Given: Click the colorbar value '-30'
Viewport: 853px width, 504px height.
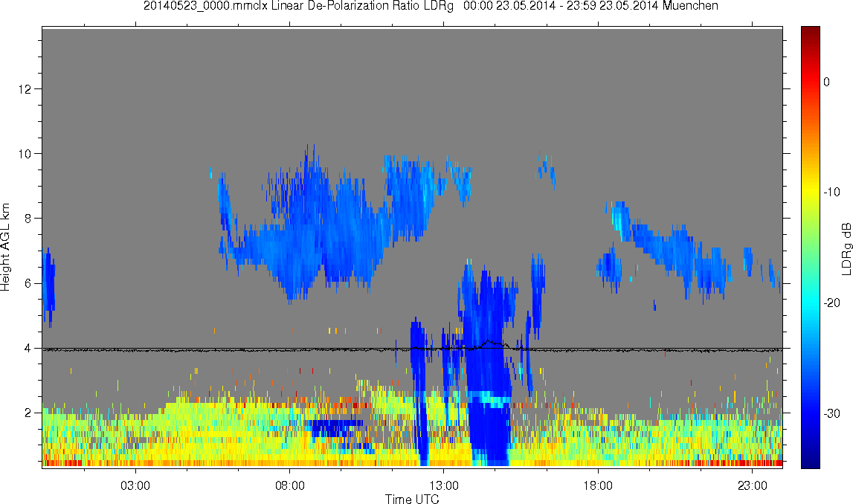Looking at the screenshot, I should 831,414.
